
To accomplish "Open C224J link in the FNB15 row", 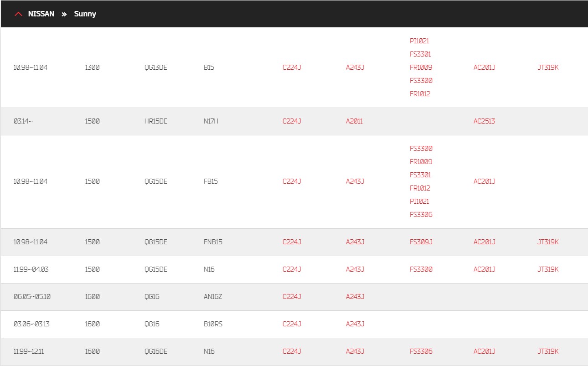I will [x=292, y=242].
